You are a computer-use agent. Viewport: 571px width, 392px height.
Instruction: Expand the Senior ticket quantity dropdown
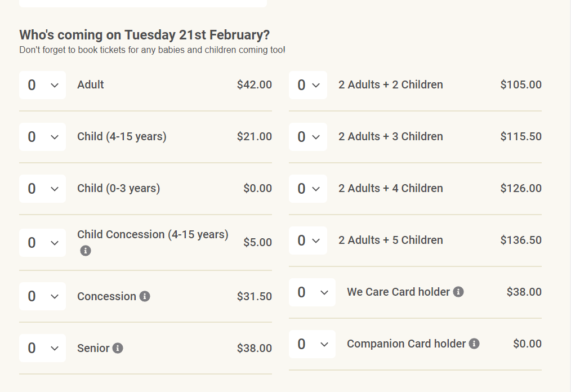[42, 349]
